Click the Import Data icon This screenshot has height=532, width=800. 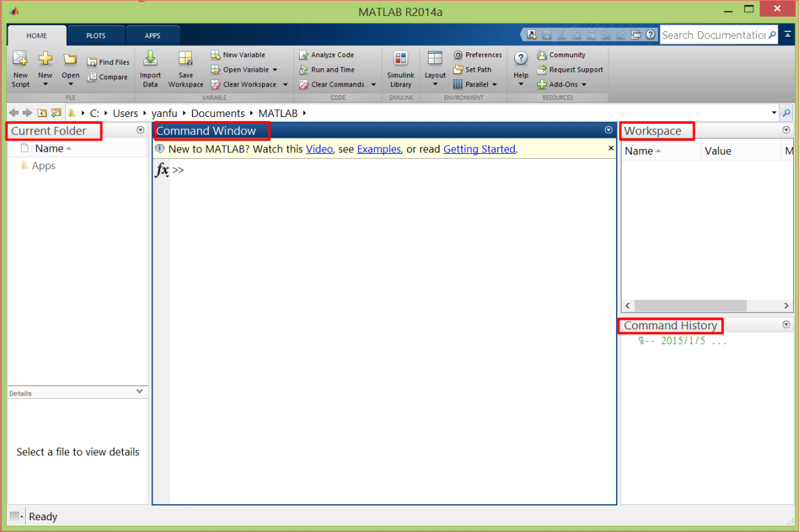[150, 58]
